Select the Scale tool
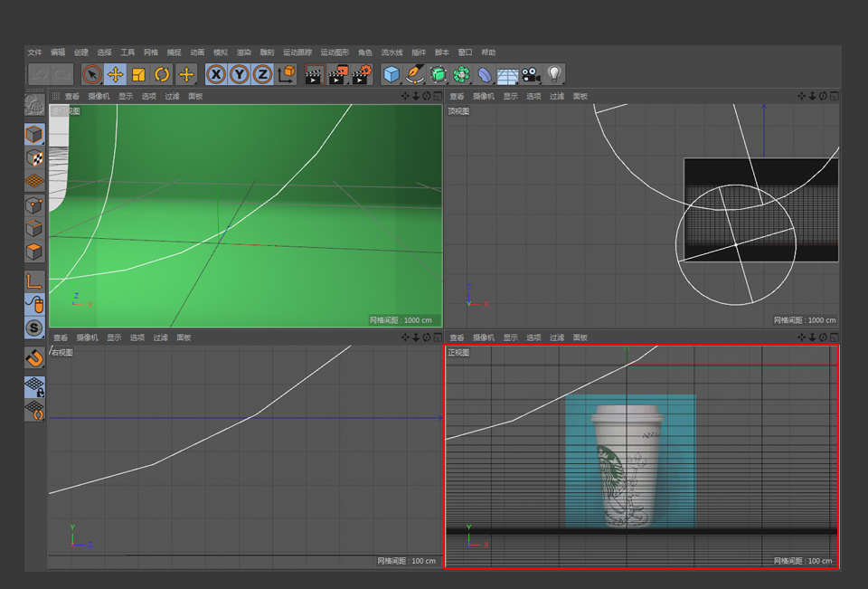This screenshot has height=589, width=868. click(x=138, y=74)
